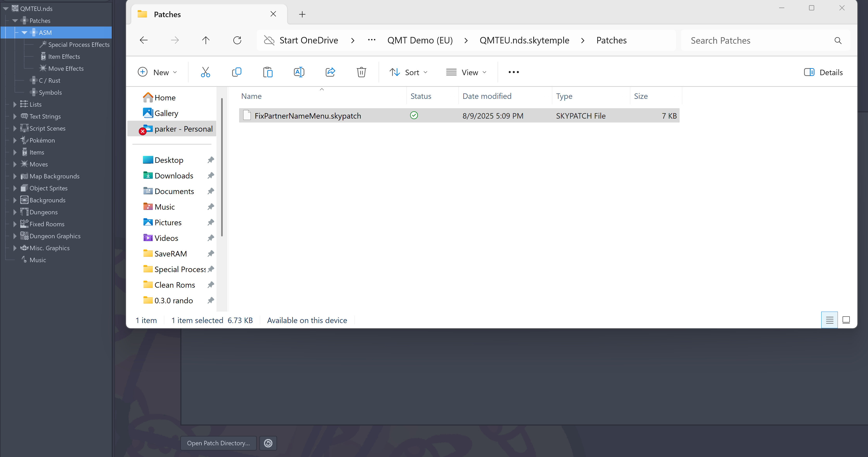Select Special Process Effects in tree
868x457 pixels.
78,44
